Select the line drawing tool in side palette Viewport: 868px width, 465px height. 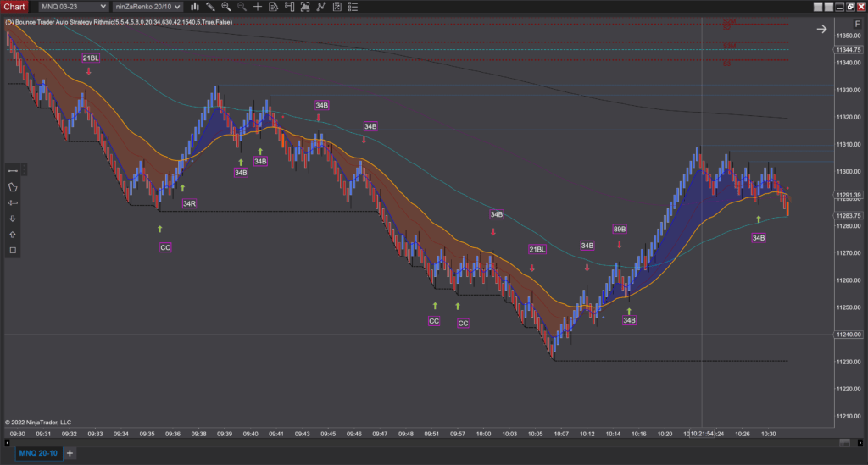tap(13, 171)
